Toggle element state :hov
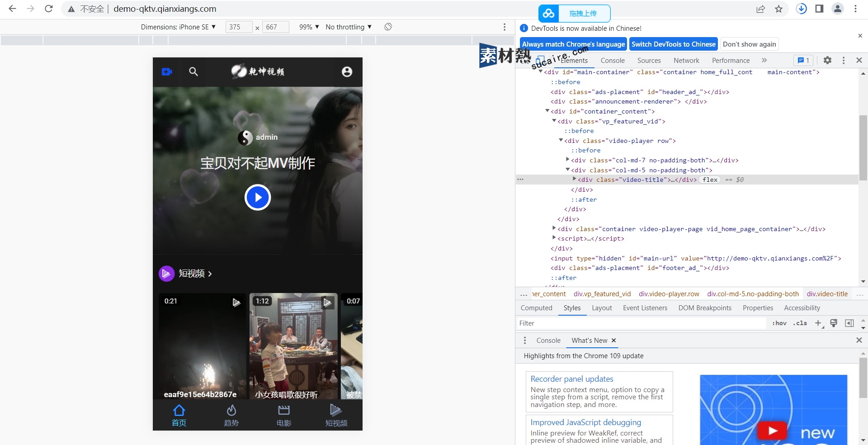Viewport: 868px width, 445px height. pos(779,323)
